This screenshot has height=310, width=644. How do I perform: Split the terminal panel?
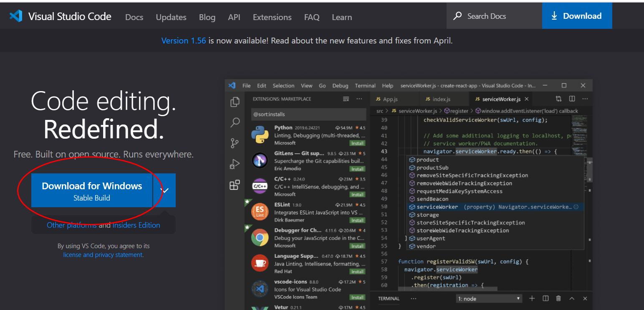(x=545, y=298)
